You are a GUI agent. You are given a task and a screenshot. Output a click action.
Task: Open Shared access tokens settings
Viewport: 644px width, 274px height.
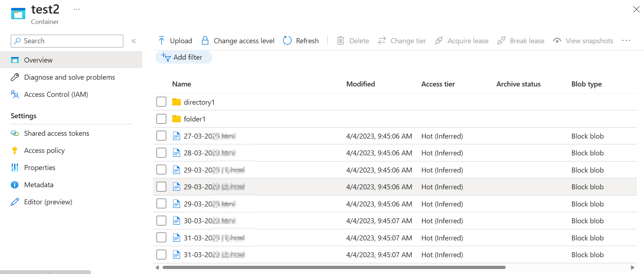tap(56, 133)
